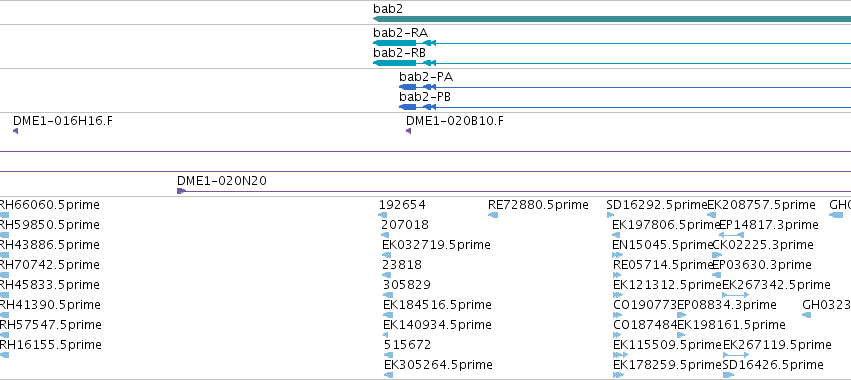Click the spliced glyph under EK267119.5prime
Image resolution: width=851 pixels, height=380 pixels.
736,354
